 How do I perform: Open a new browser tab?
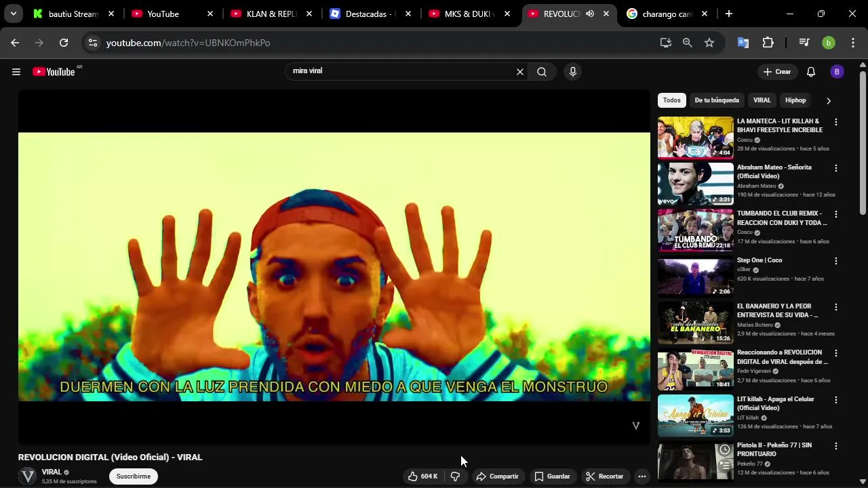pos(729,14)
